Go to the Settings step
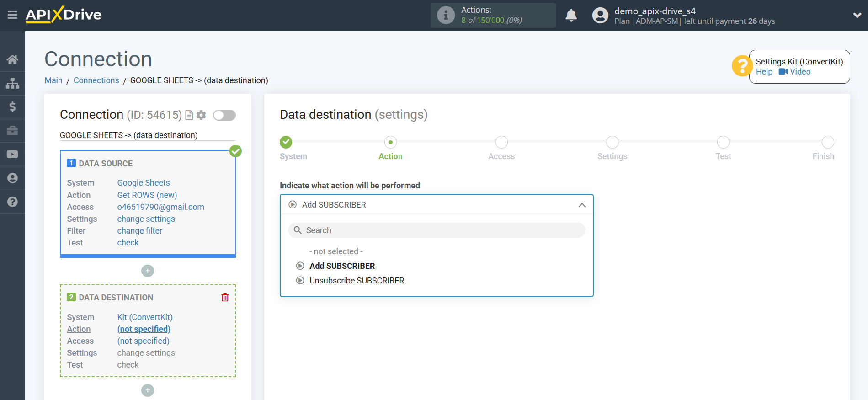 (x=612, y=142)
